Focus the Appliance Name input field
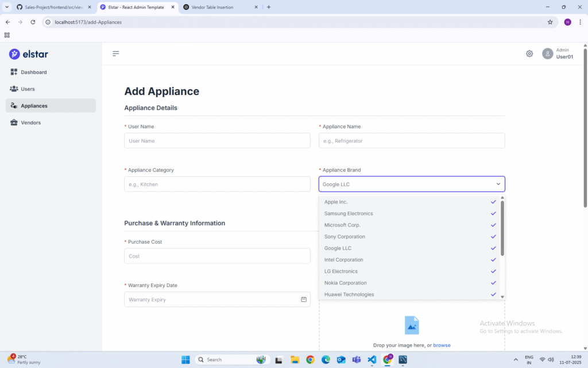This screenshot has width=588, height=368. [x=412, y=141]
